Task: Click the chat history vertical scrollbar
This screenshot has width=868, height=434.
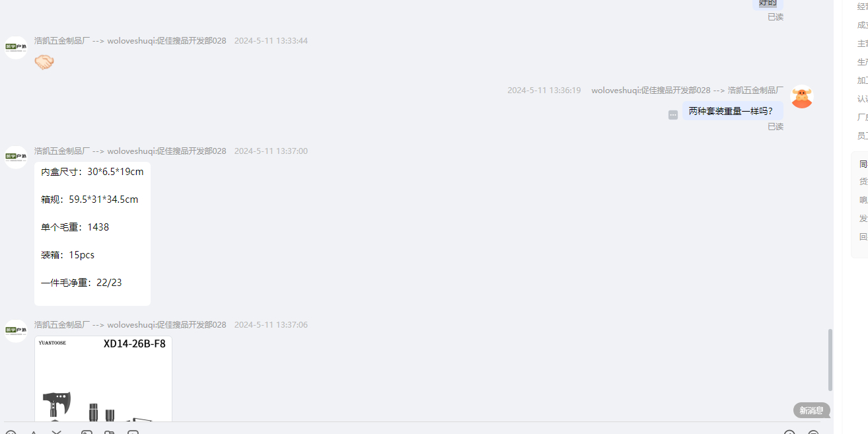Action: [830, 360]
